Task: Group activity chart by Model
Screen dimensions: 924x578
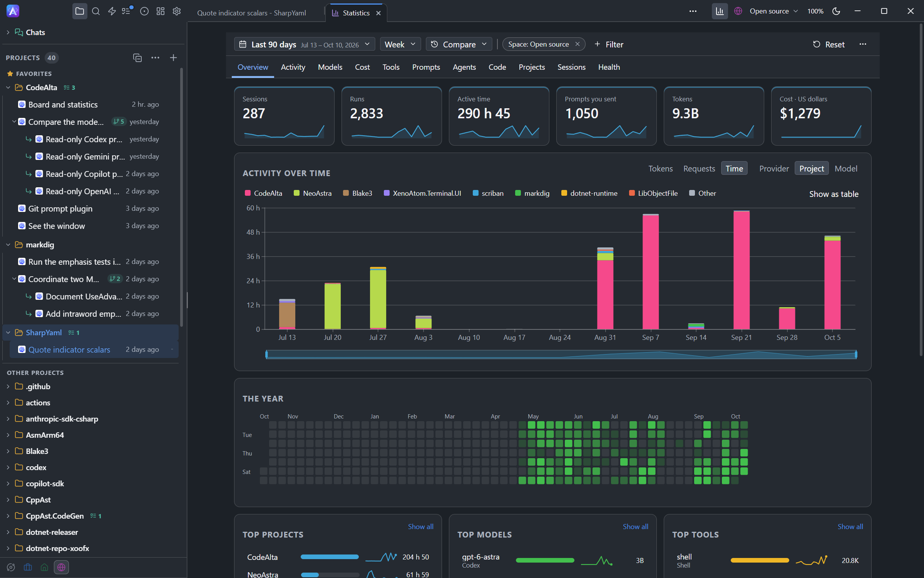Action: point(846,169)
